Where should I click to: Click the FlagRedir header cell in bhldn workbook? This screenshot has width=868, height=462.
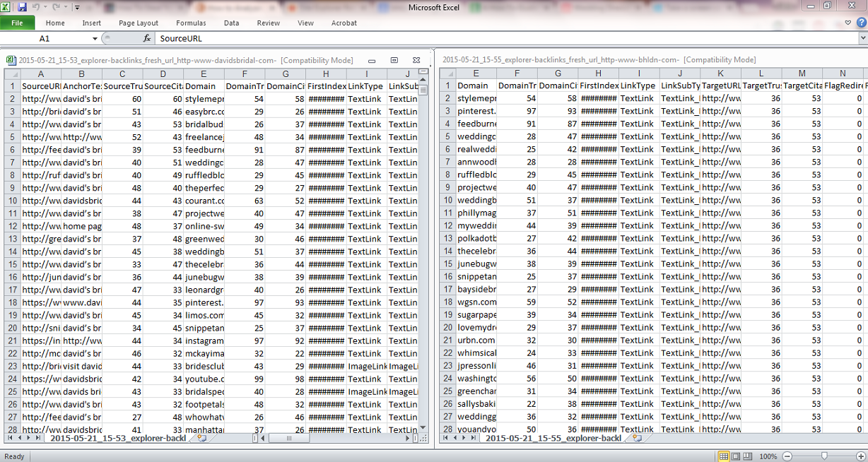pyautogui.click(x=843, y=86)
